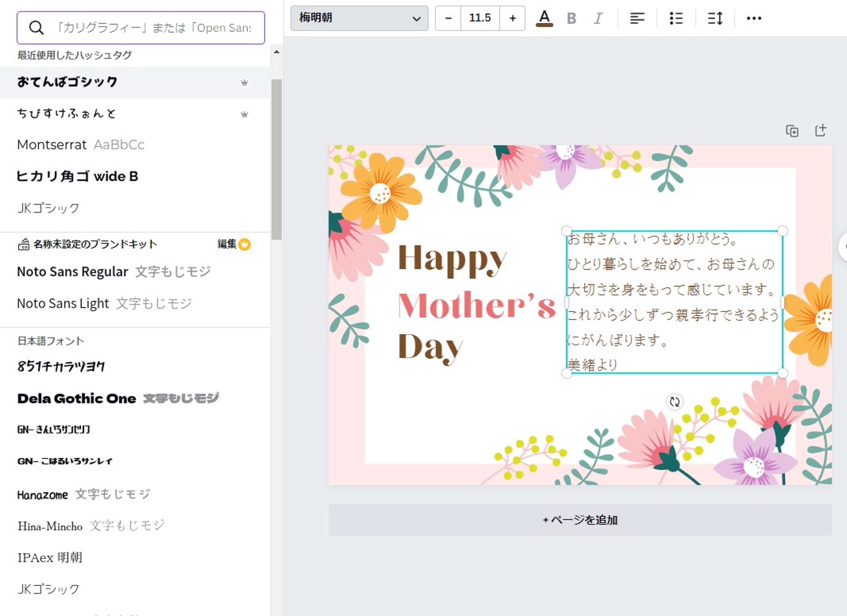Duplicate the page with the copy icon
Screen dimensions: 847x616
pos(792,131)
